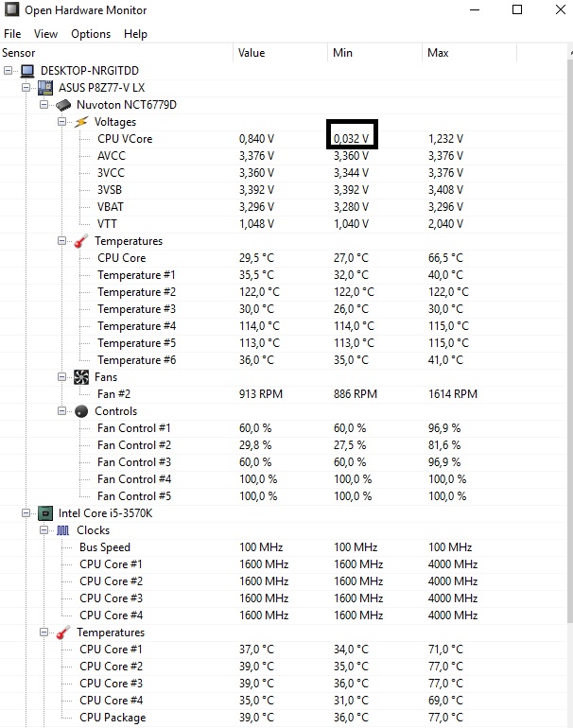Click the ASUS P8Z77-V LX motherboard icon
573x728 pixels.
click(44, 88)
